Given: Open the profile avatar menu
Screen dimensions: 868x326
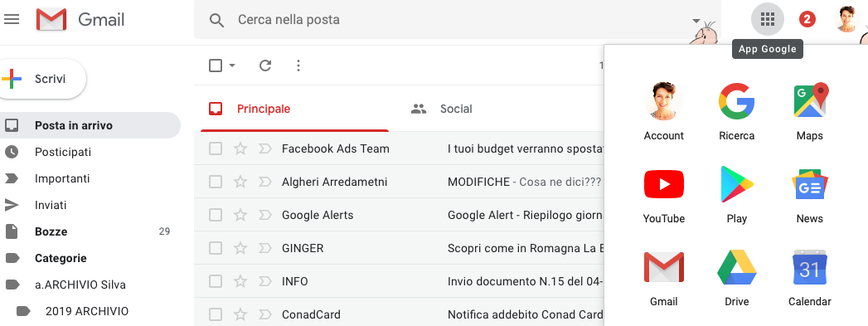Looking at the screenshot, I should (x=847, y=19).
